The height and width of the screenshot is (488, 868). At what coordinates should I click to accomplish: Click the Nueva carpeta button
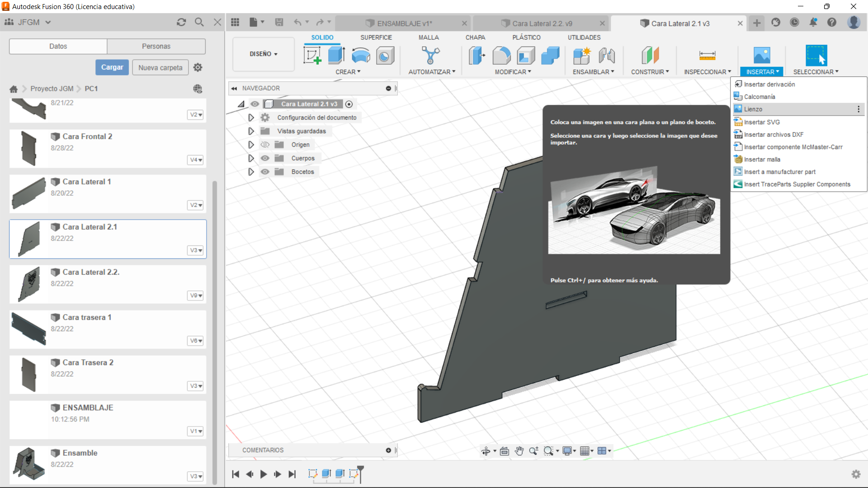point(160,67)
